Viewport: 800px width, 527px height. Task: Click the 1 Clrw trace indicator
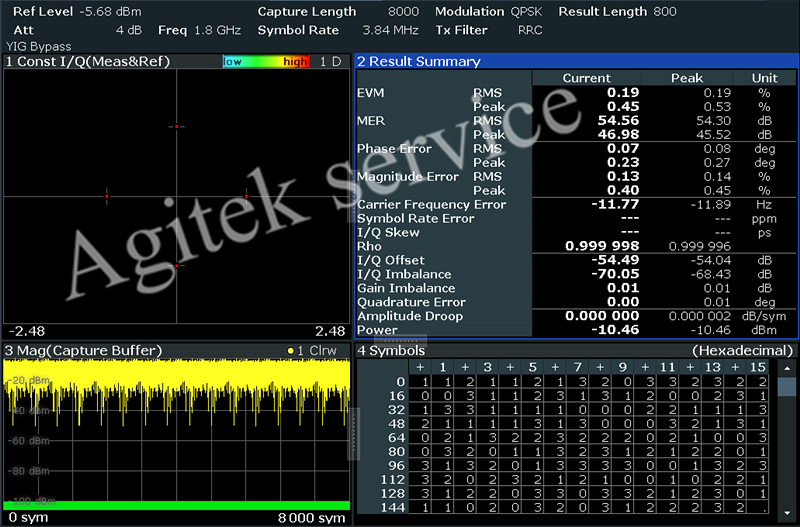[312, 350]
